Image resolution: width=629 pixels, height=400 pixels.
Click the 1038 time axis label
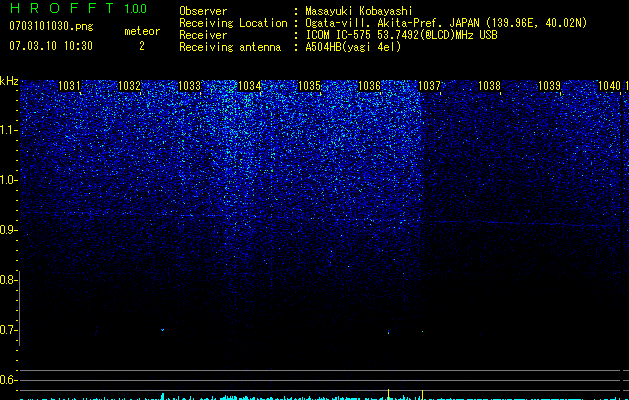click(490, 86)
